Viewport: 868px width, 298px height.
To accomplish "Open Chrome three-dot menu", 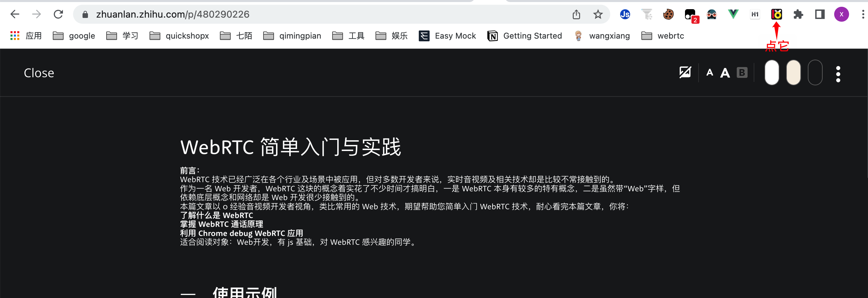I will [863, 14].
